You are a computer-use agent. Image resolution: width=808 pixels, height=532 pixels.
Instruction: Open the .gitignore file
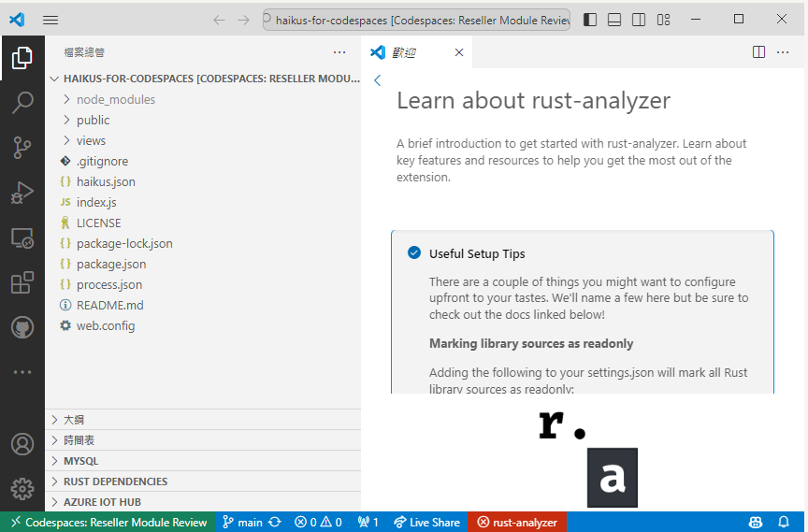click(x=204, y=161)
